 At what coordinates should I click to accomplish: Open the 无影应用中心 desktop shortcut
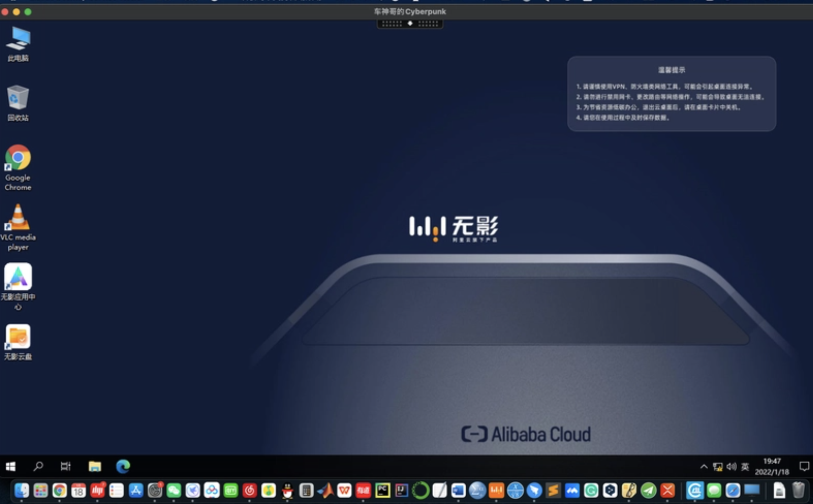(18, 287)
